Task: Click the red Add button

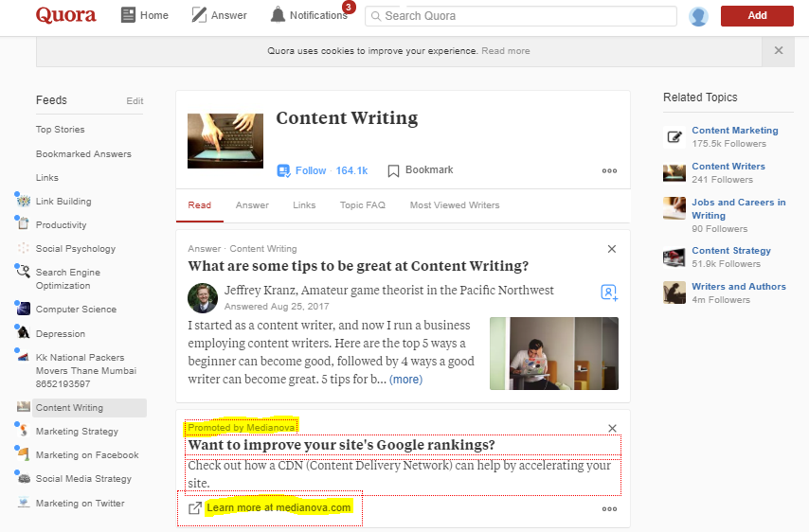Action: coord(757,16)
